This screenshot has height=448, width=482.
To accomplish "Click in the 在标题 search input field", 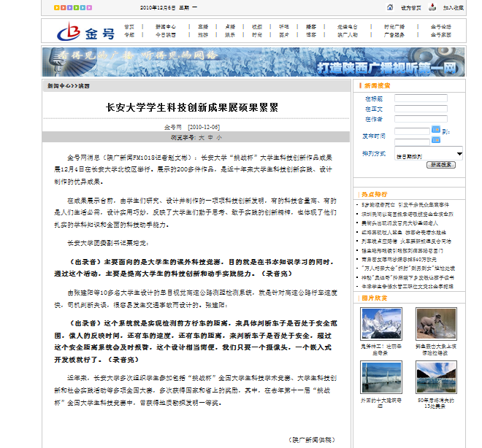I will point(421,99).
